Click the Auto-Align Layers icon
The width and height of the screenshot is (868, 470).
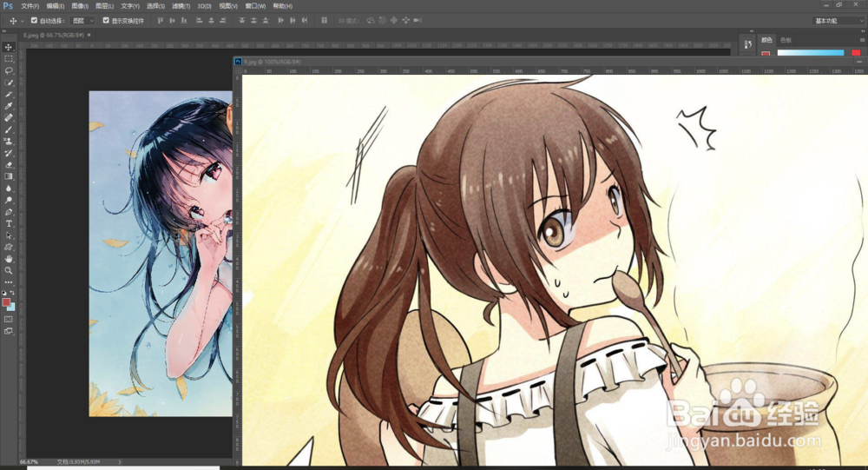click(325, 21)
